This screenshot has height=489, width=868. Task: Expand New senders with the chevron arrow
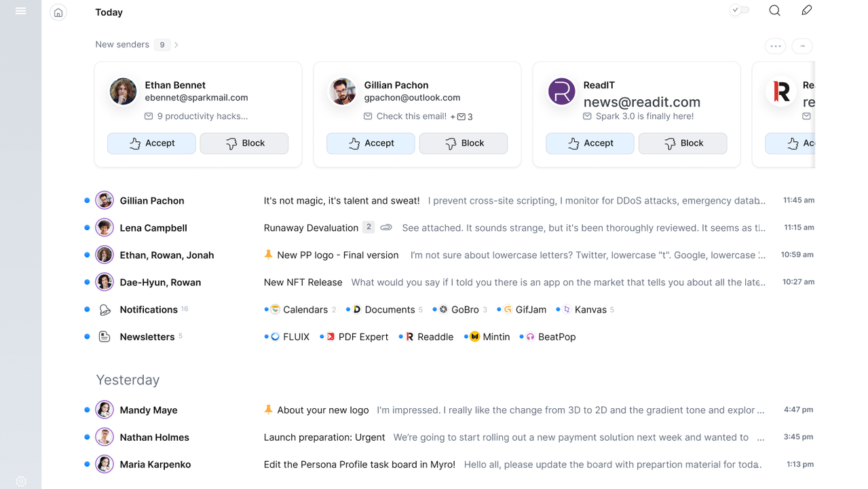[176, 45]
